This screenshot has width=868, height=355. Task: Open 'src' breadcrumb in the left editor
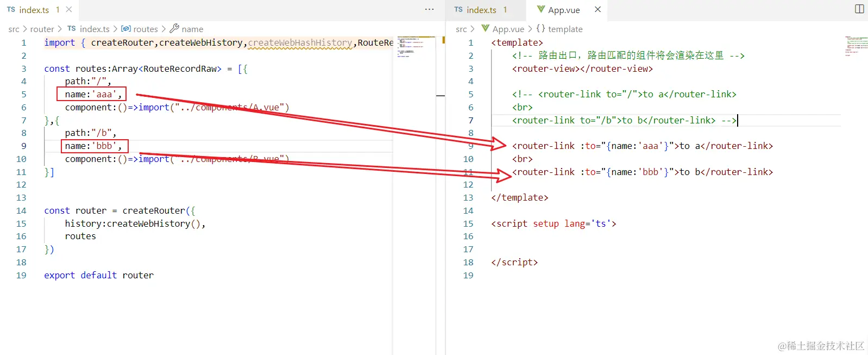tap(14, 29)
